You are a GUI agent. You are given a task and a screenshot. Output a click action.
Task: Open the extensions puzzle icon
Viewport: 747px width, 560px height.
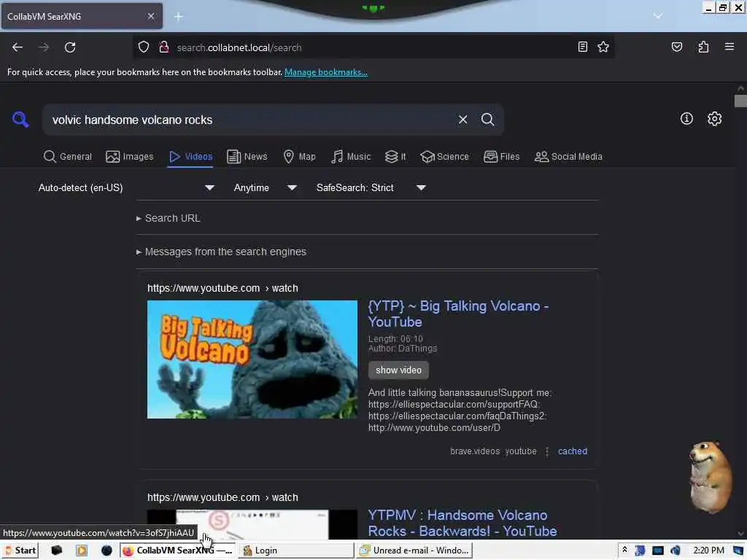pos(703,47)
